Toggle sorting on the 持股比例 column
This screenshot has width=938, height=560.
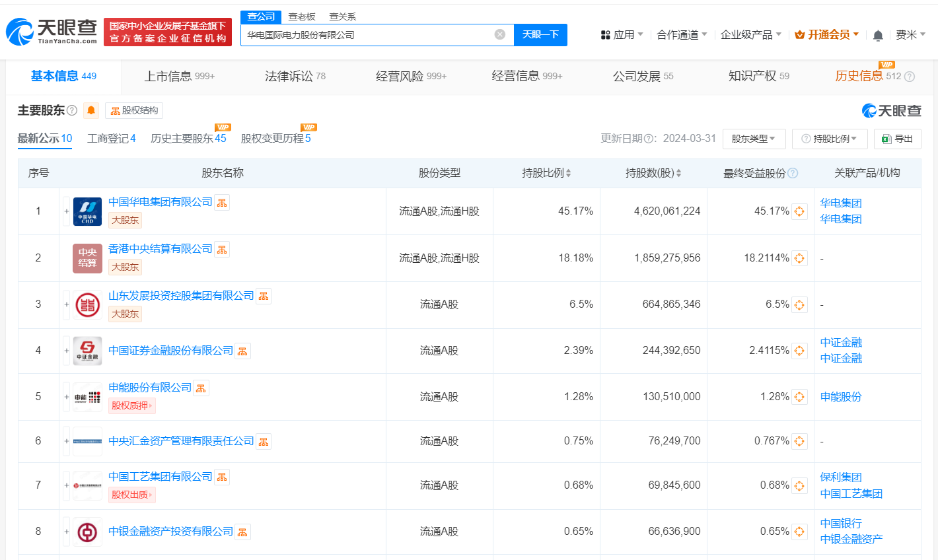[x=570, y=172]
